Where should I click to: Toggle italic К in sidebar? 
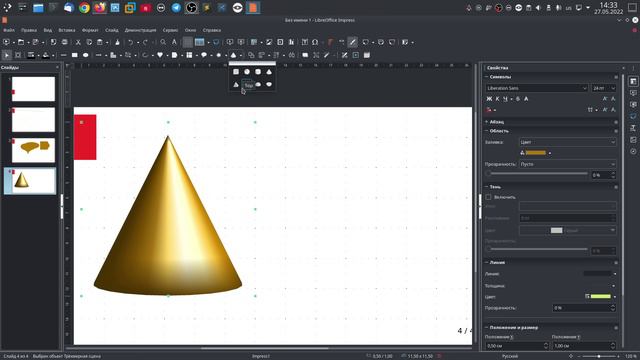point(497,99)
